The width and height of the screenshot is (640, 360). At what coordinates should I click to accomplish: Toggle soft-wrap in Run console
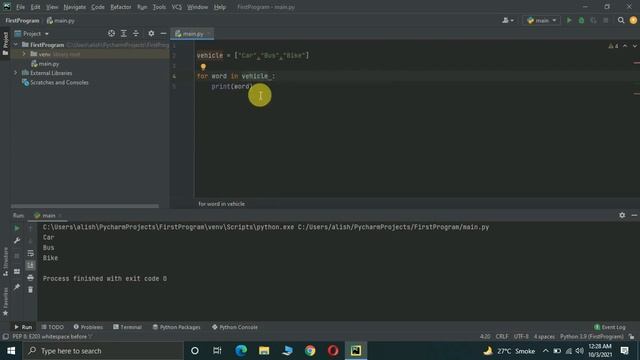pyautogui.click(x=30, y=253)
